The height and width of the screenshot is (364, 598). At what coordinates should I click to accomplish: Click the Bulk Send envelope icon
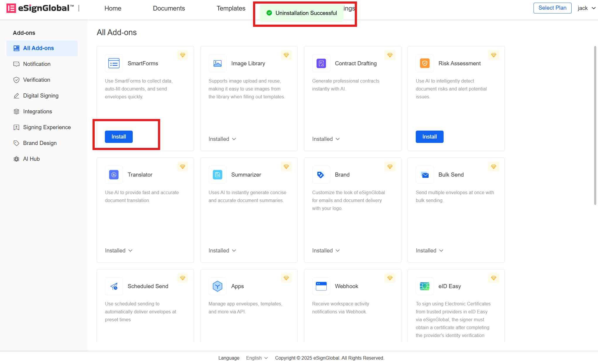click(x=425, y=175)
